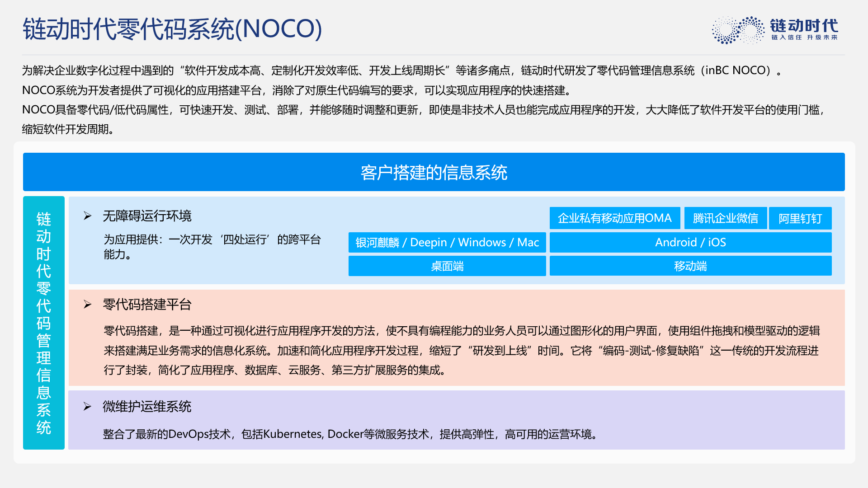Click the slogan 链入信任 升级未来

tap(804, 38)
